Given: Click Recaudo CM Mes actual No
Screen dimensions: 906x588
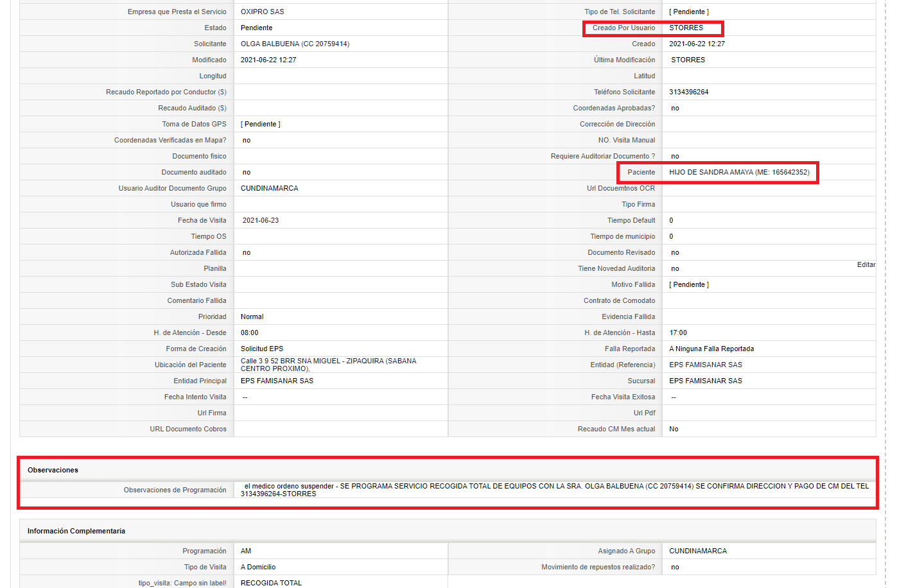Looking at the screenshot, I should [x=674, y=429].
